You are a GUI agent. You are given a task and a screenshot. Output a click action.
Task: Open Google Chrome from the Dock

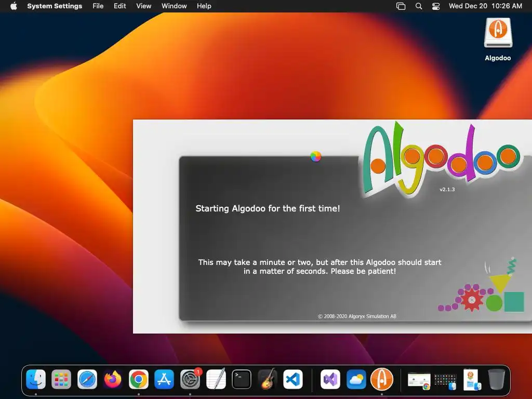138,379
